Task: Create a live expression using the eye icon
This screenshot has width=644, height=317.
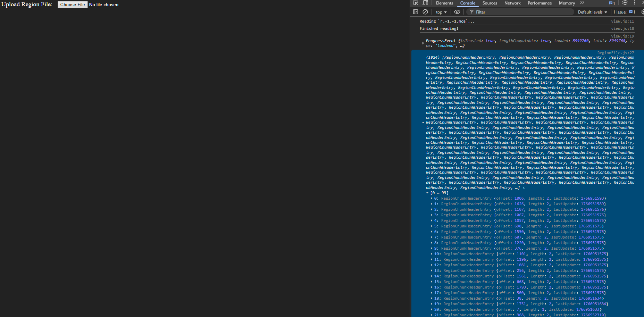Action: tap(457, 12)
